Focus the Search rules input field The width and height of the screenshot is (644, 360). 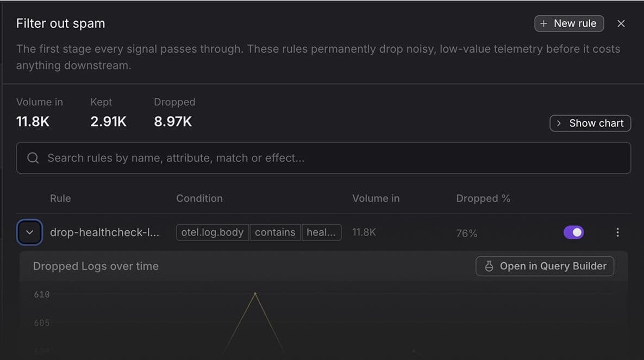(x=323, y=158)
